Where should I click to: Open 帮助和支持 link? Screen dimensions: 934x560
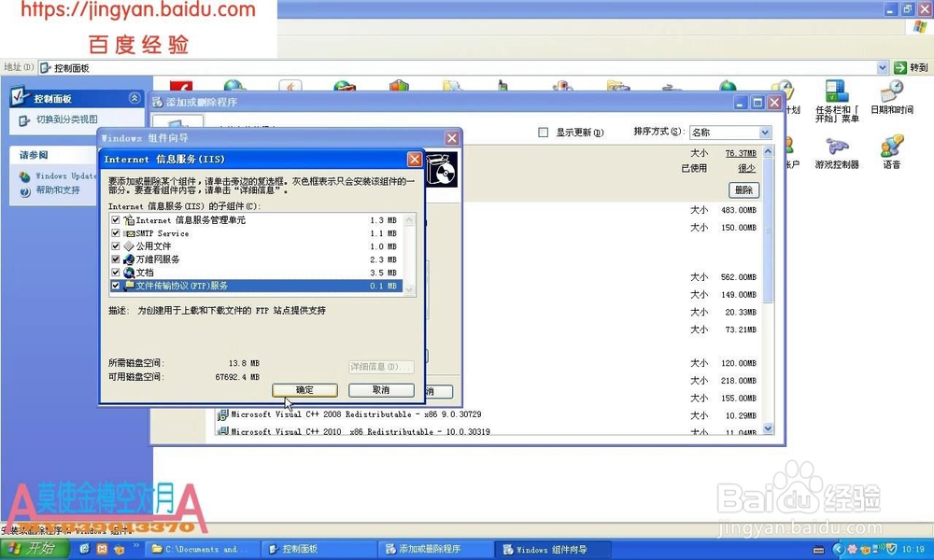click(x=57, y=190)
